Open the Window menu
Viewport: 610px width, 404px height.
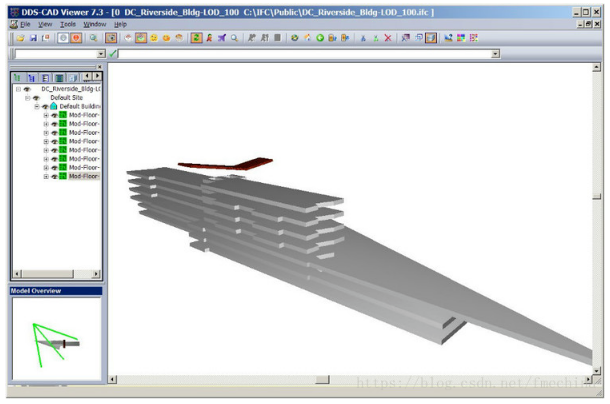pyautogui.click(x=95, y=24)
